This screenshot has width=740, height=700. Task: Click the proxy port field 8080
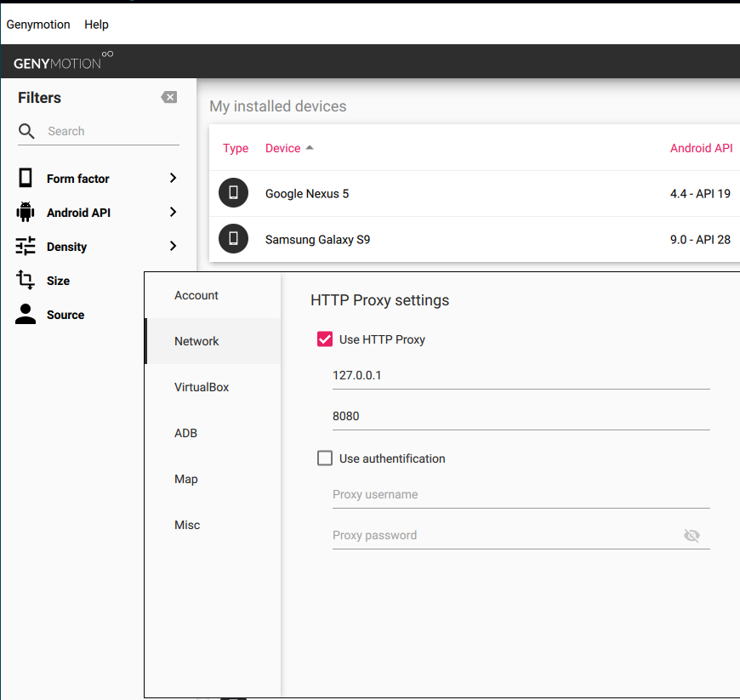point(521,416)
